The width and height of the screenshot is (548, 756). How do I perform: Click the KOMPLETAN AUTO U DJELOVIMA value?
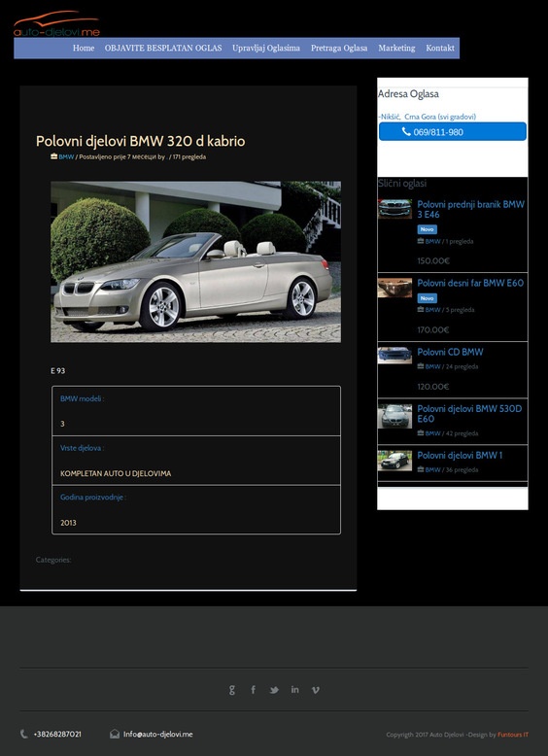(x=116, y=473)
